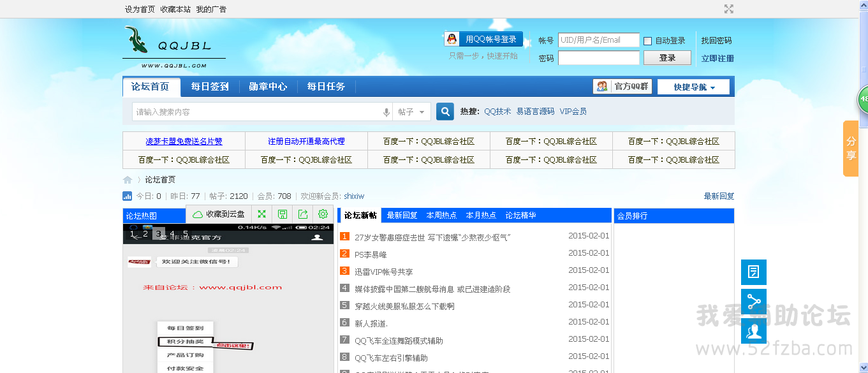The height and width of the screenshot is (373, 868).
Task: Click the 收藏本站 link
Action: click(175, 10)
